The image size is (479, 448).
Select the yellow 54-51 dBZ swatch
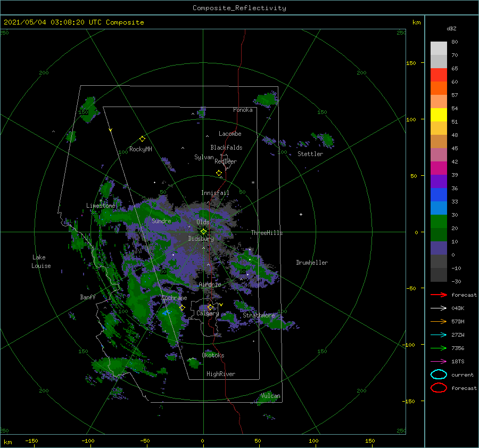(x=439, y=115)
